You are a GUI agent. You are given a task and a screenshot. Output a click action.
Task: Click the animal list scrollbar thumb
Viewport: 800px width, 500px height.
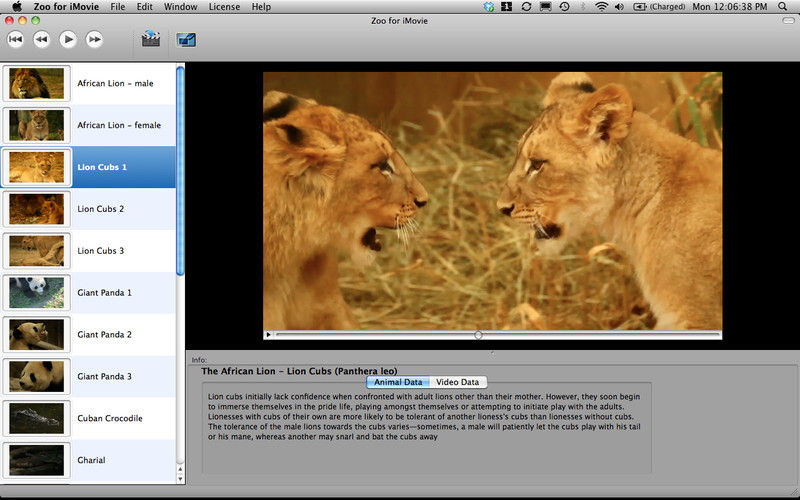point(180,171)
